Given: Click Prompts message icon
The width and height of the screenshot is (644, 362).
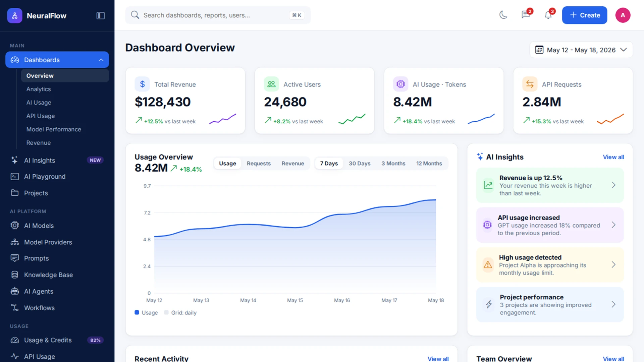Looking at the screenshot, I should [x=14, y=258].
